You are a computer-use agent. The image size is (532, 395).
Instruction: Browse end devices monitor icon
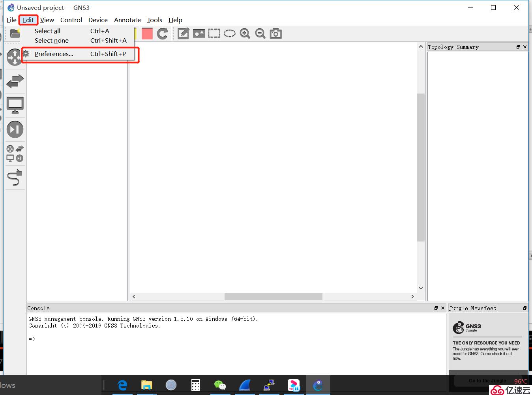(x=15, y=105)
